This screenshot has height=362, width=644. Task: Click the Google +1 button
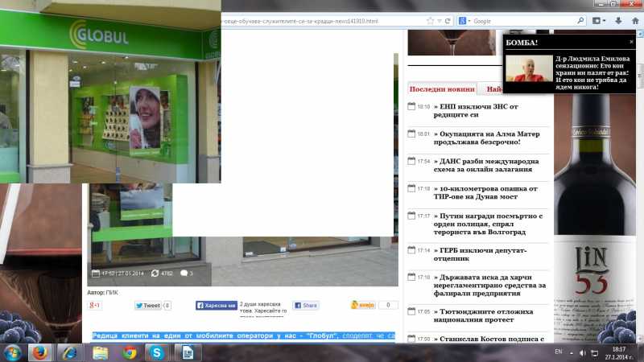click(95, 305)
